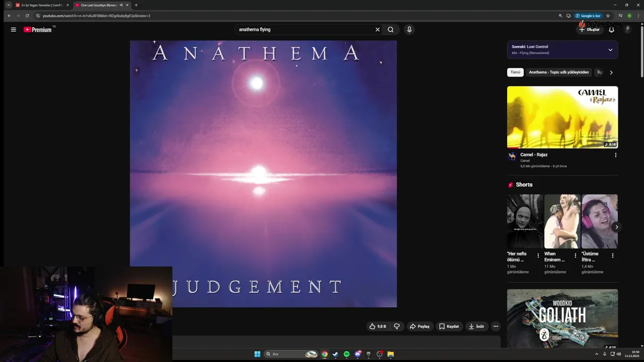
Task: Open the Woodkid Goliath video thumbnail
Action: click(x=562, y=319)
